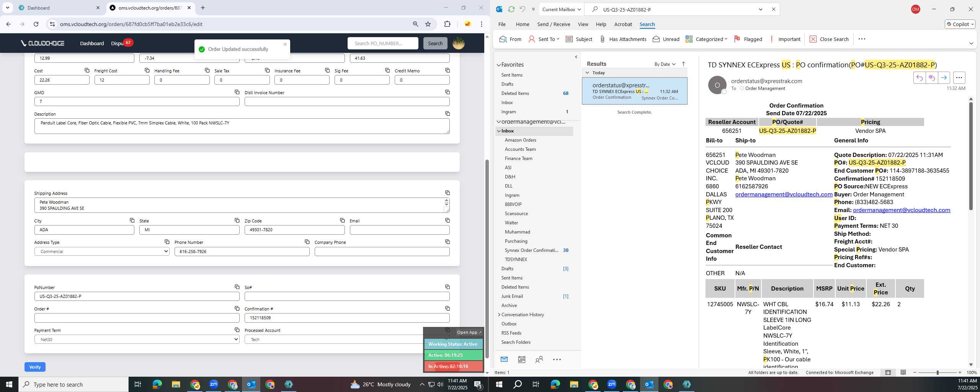980x392 pixels.
Task: Switch to the Dashboard browser tab
Action: (x=59, y=8)
